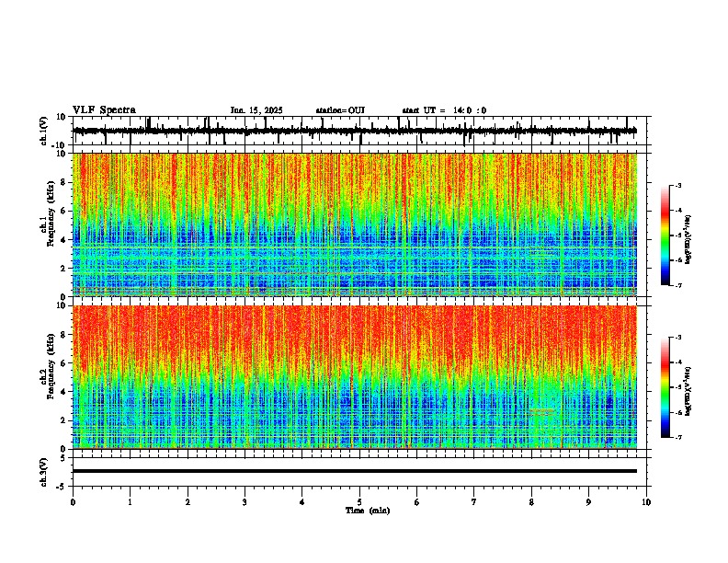Viewport: 728px width, 563px height.
Task: Select the date text "Jan. 15, 2025"
Action: (256, 110)
